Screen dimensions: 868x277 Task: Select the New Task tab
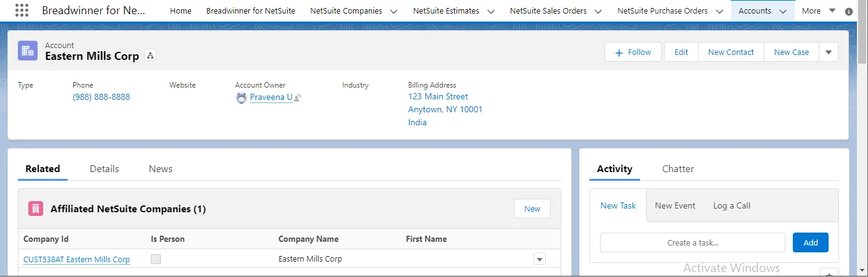[x=618, y=205]
